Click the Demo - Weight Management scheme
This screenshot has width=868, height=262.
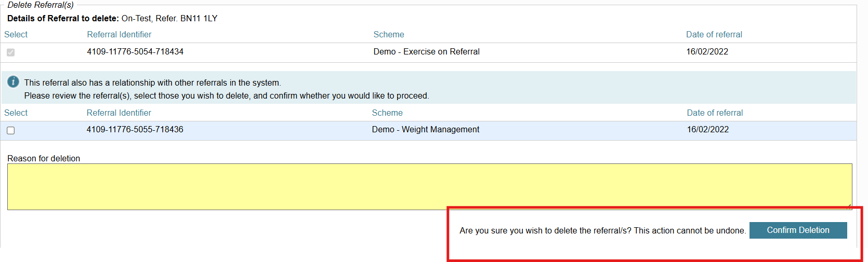click(425, 129)
